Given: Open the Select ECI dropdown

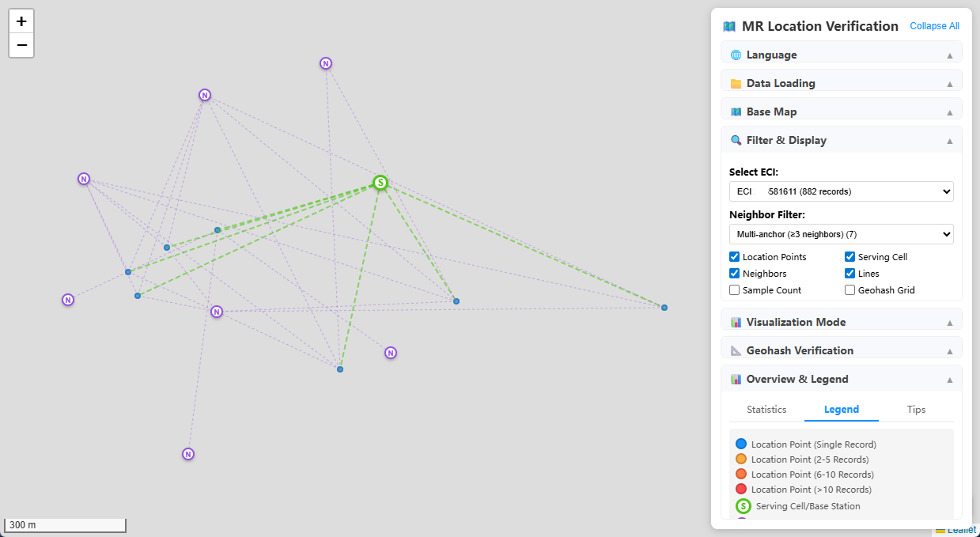Looking at the screenshot, I should click(841, 191).
